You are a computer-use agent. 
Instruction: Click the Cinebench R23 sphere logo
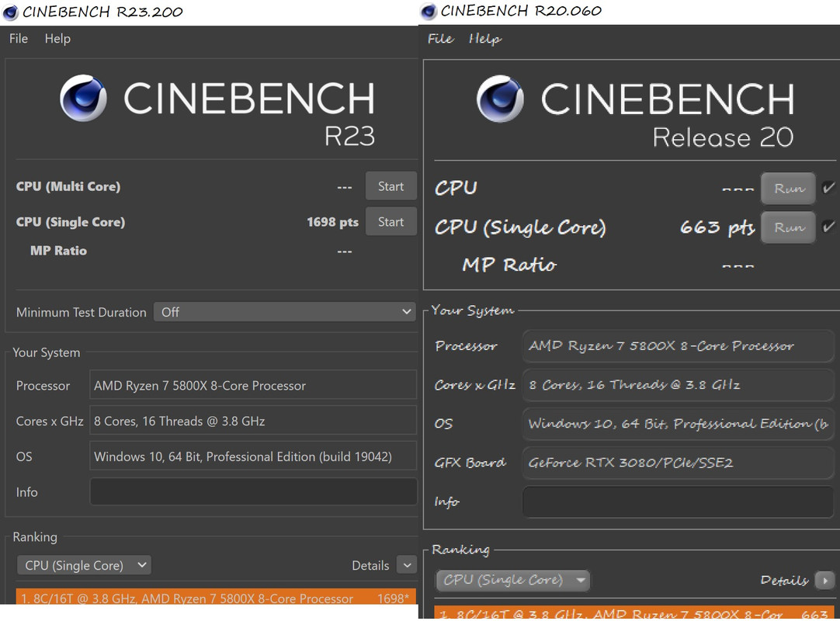(x=84, y=99)
